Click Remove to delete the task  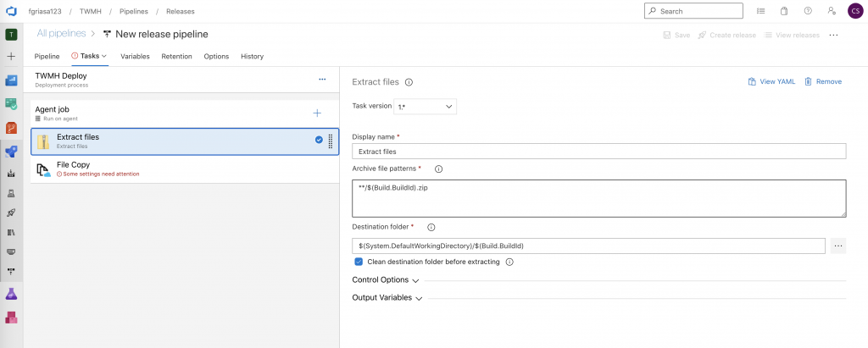pos(823,81)
